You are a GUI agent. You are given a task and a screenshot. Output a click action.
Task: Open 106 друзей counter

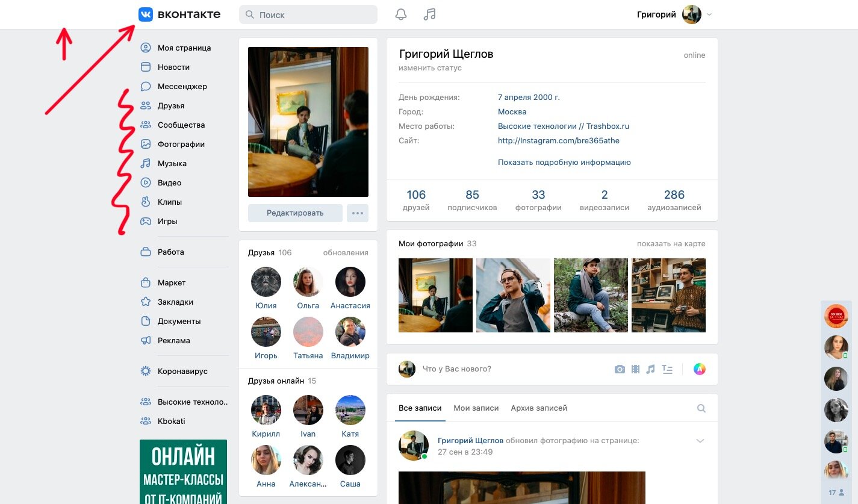point(416,201)
